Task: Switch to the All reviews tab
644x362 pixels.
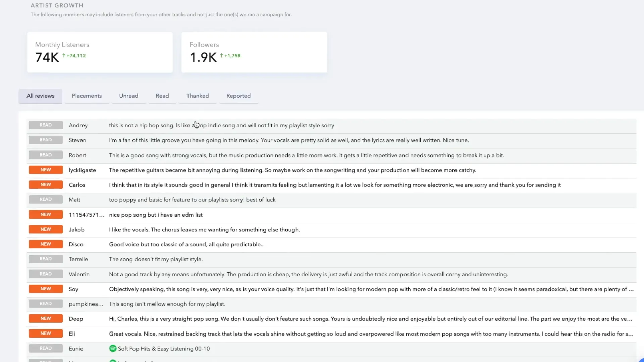Action: click(40, 96)
